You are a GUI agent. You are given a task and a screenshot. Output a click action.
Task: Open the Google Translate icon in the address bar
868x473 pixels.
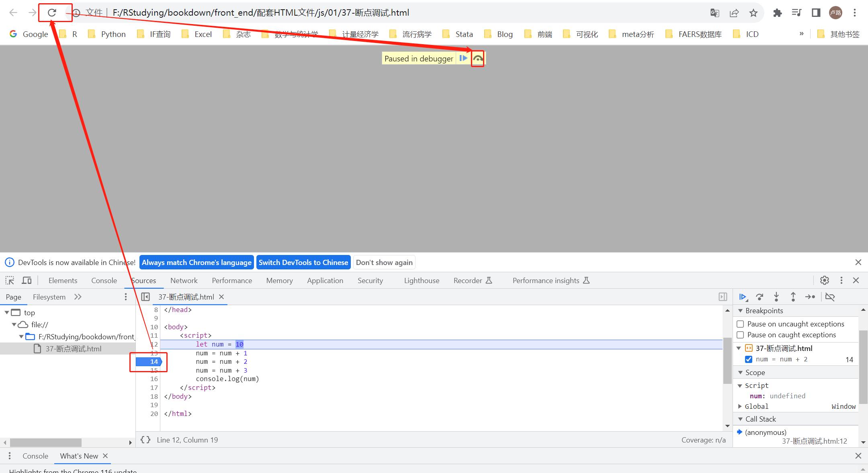click(714, 13)
